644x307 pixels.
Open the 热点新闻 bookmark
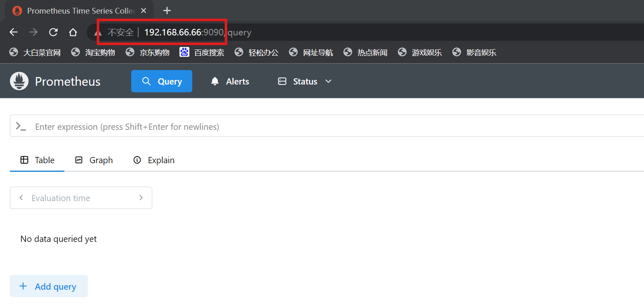pyautogui.click(x=366, y=52)
